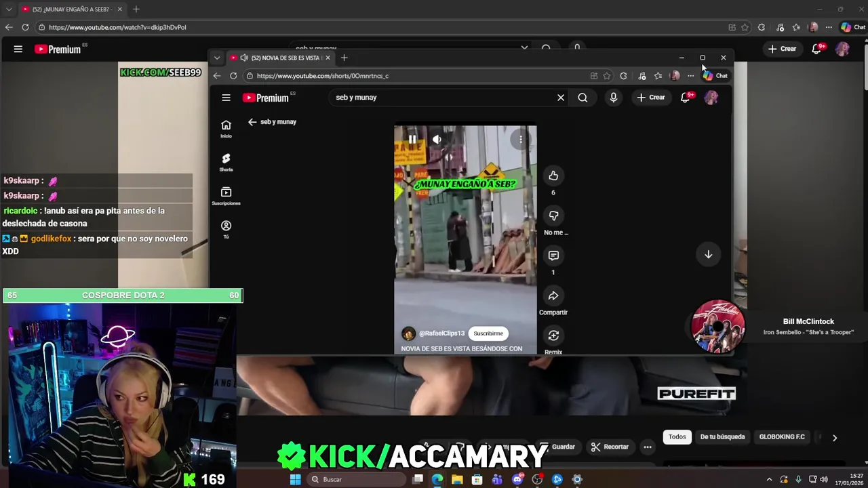
Task: Go back using the seb y munay arrow
Action: [252, 122]
